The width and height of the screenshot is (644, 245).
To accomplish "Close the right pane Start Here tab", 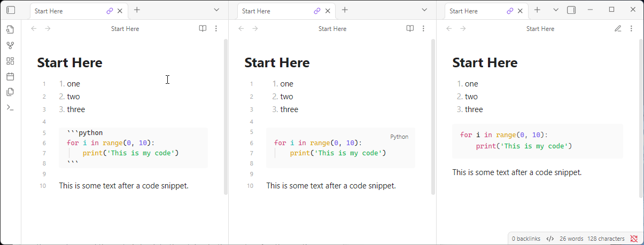I will (520, 11).
